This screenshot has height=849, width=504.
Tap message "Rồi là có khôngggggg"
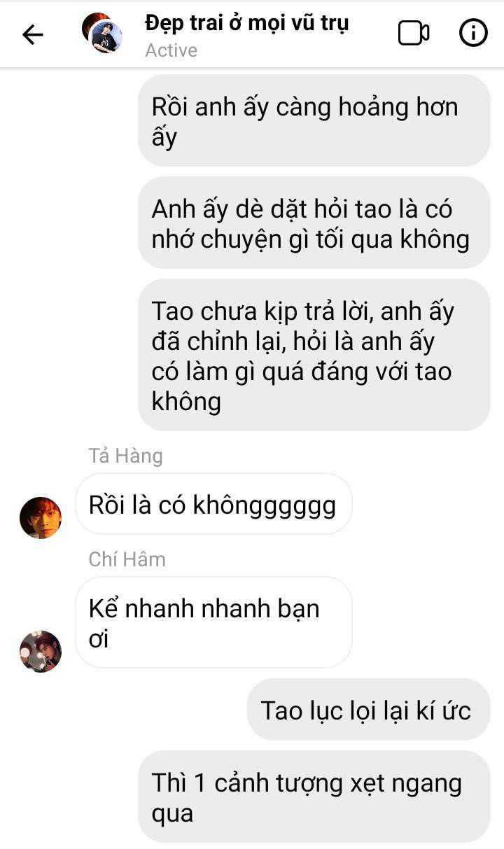pos(213,504)
